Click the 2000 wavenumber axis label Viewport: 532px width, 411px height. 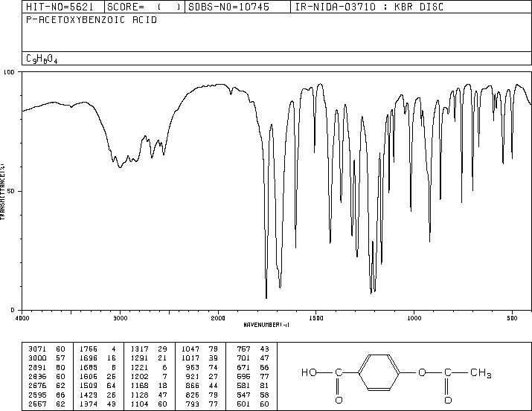pyautogui.click(x=218, y=318)
